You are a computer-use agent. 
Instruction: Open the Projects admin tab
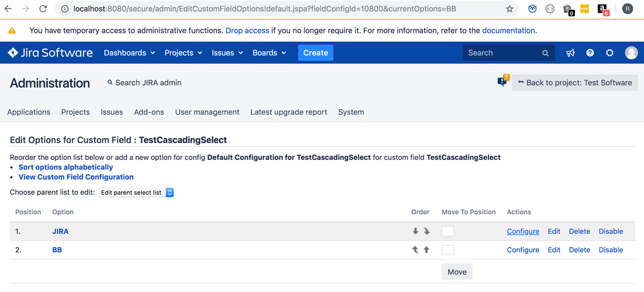click(x=75, y=112)
